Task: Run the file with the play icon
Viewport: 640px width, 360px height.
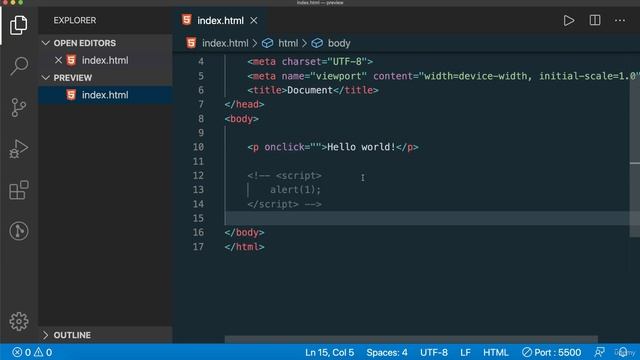Action: (569, 20)
